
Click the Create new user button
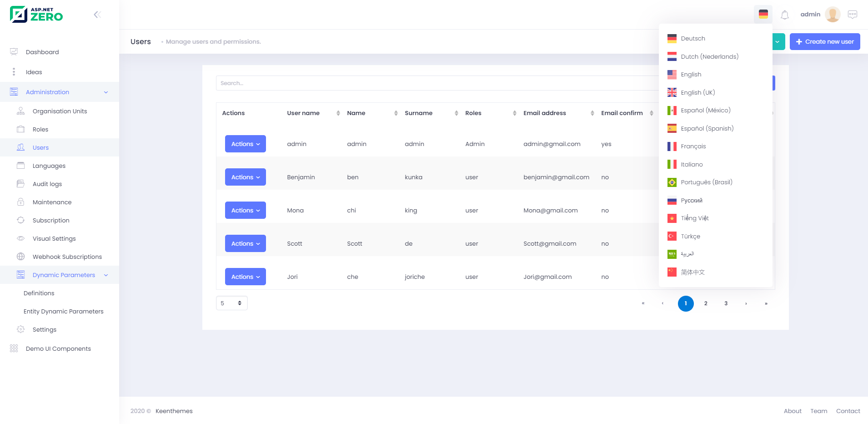pyautogui.click(x=825, y=41)
